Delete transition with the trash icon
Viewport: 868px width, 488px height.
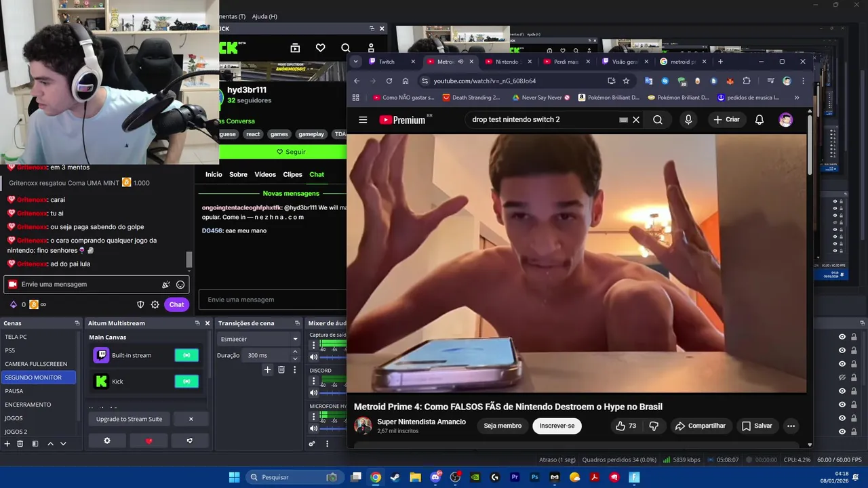[281, 369]
